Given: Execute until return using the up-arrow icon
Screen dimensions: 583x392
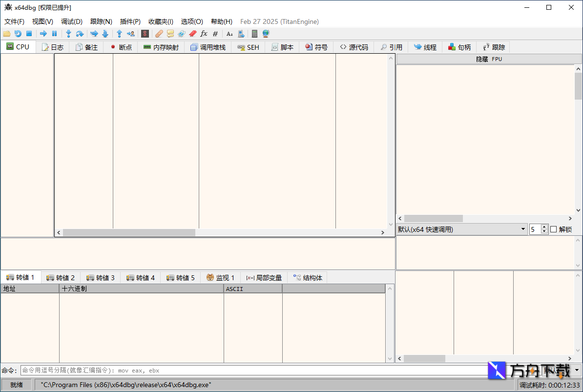Looking at the screenshot, I should (119, 34).
